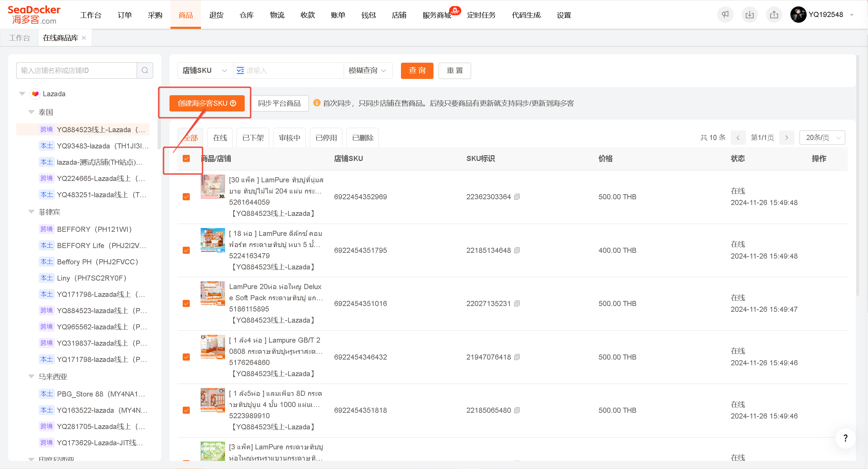Open the 设置 menu
The width and height of the screenshot is (868, 469).
click(564, 15)
